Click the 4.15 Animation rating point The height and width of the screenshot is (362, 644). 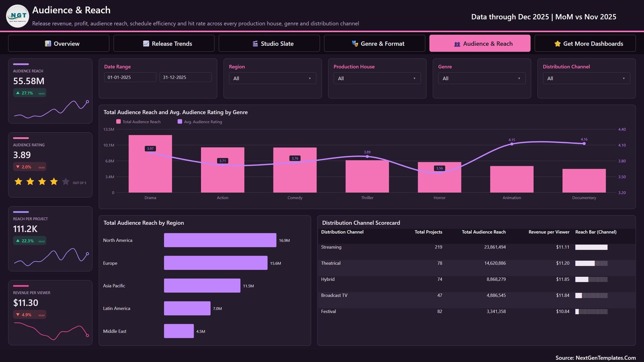(512, 144)
